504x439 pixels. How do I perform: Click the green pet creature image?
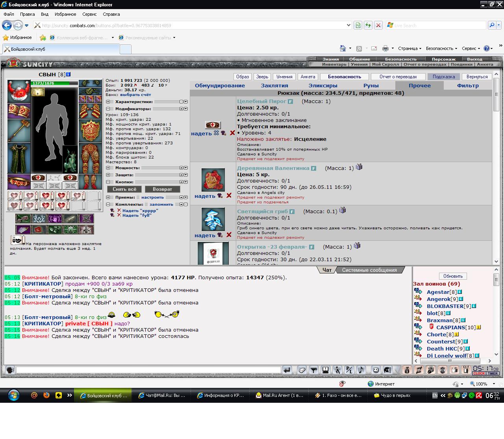70,160
